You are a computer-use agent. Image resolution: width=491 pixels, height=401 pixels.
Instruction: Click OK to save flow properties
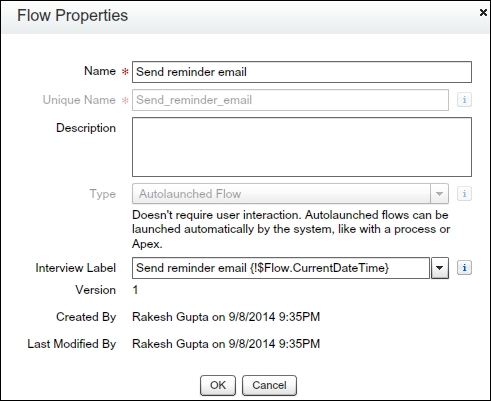pyautogui.click(x=218, y=385)
